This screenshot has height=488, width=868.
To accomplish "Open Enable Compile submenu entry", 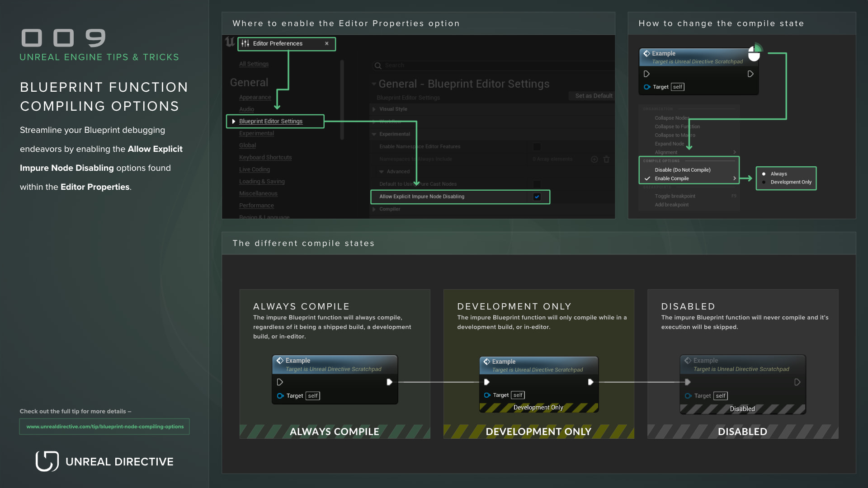I will pyautogui.click(x=672, y=178).
